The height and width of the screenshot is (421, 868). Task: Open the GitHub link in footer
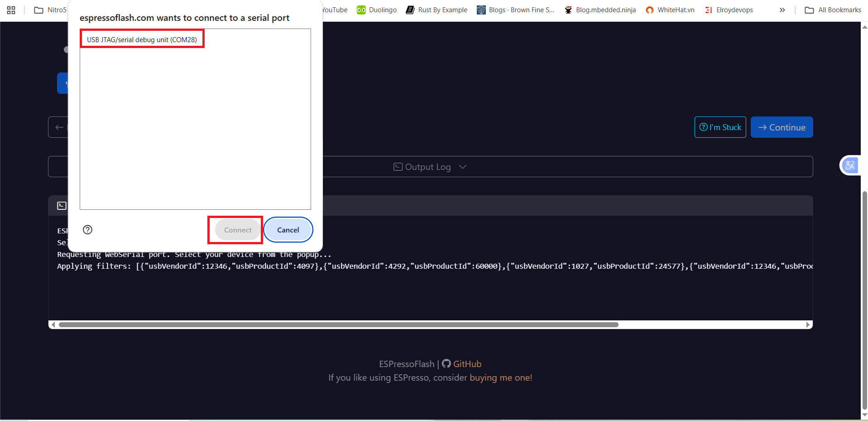click(466, 364)
